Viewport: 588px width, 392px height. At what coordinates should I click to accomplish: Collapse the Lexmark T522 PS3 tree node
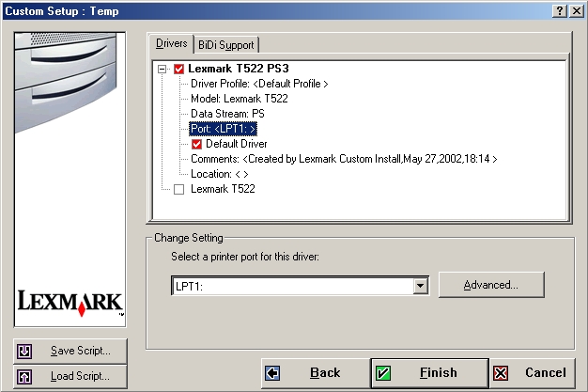click(162, 69)
